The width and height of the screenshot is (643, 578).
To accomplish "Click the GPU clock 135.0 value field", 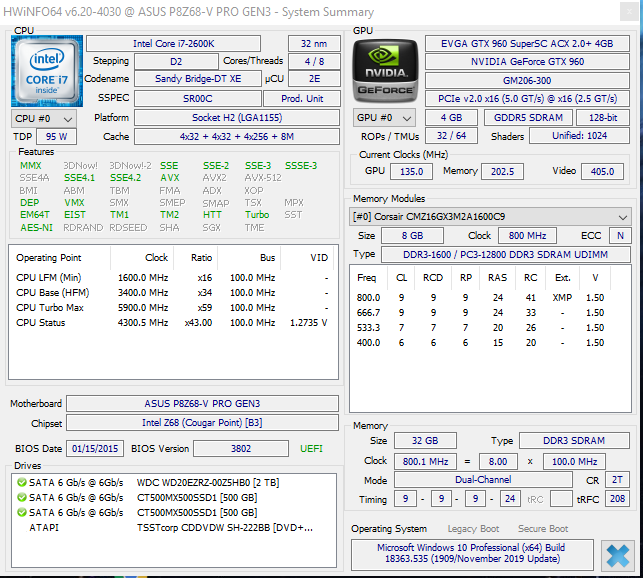I will tap(411, 171).
